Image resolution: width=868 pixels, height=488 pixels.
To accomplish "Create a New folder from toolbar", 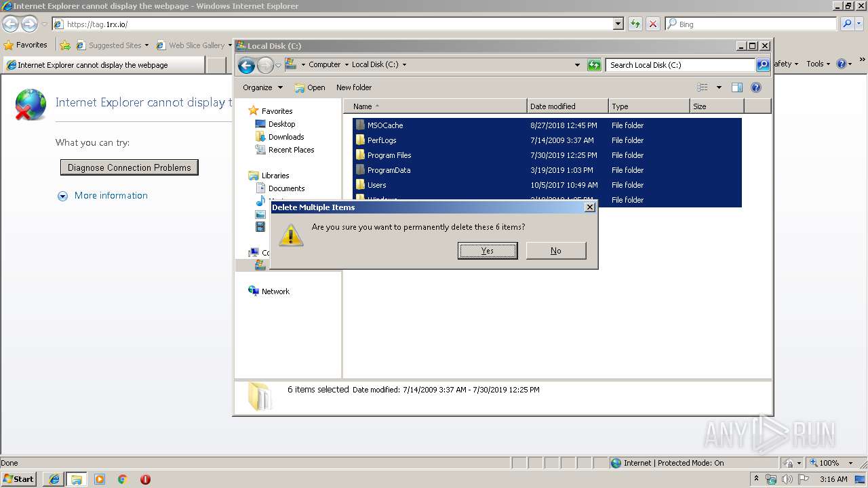I will (354, 87).
